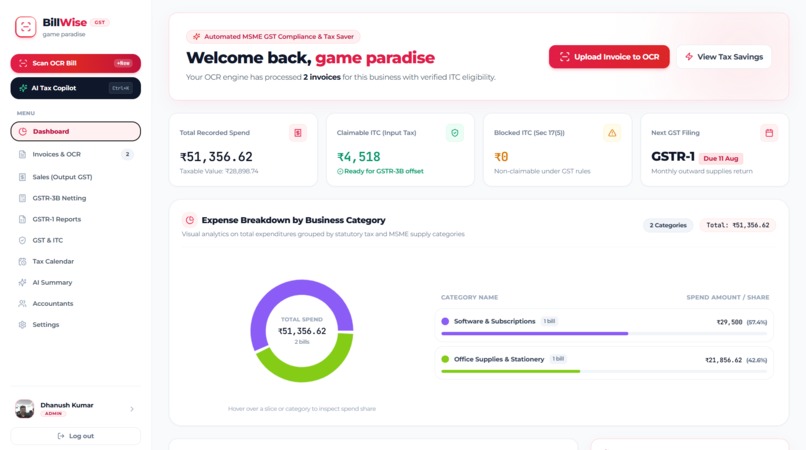The height and width of the screenshot is (450, 806).
Task: Click the Log out arrow icon
Action: (x=61, y=436)
